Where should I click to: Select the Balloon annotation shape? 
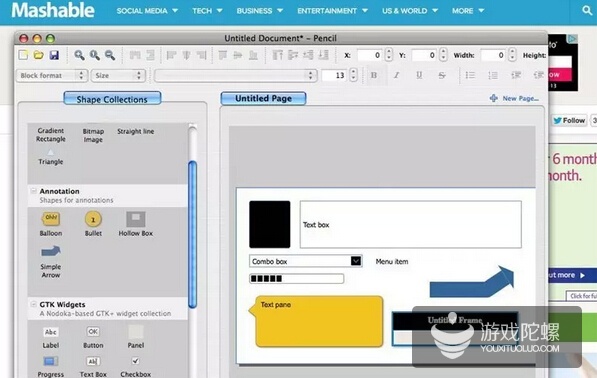pos(51,224)
